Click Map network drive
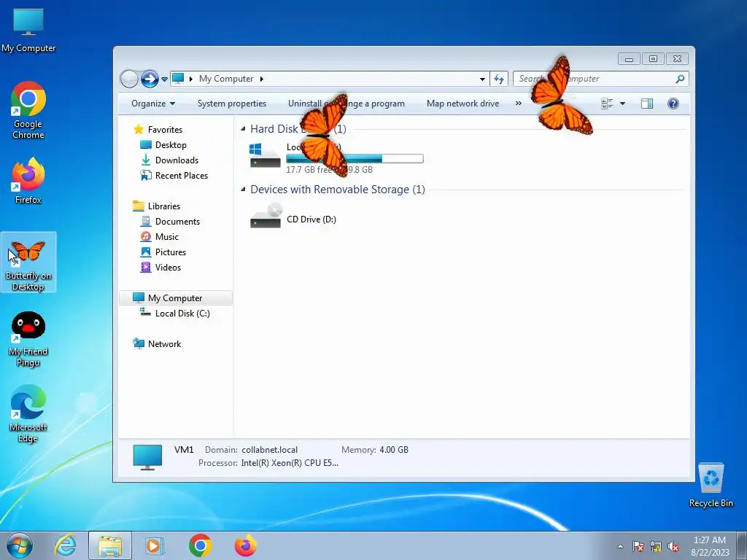The height and width of the screenshot is (560, 747). 462,104
